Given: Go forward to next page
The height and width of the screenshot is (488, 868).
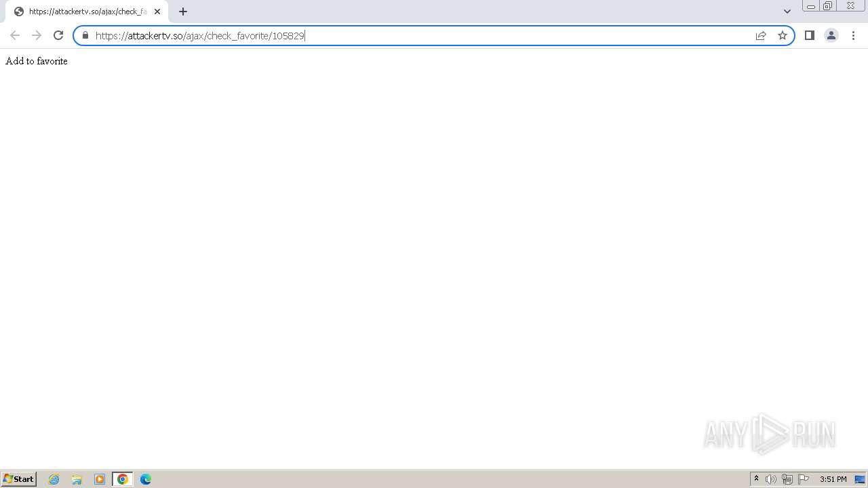Looking at the screenshot, I should (37, 35).
